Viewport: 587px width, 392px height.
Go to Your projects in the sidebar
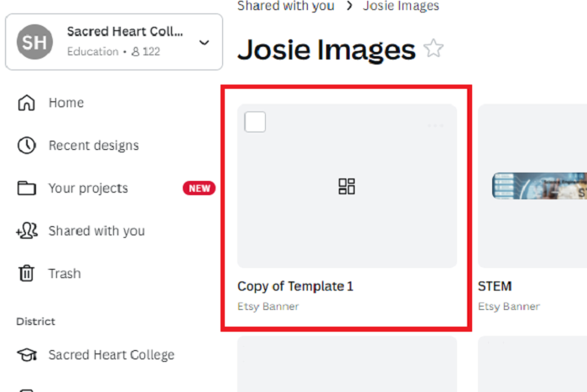point(88,188)
